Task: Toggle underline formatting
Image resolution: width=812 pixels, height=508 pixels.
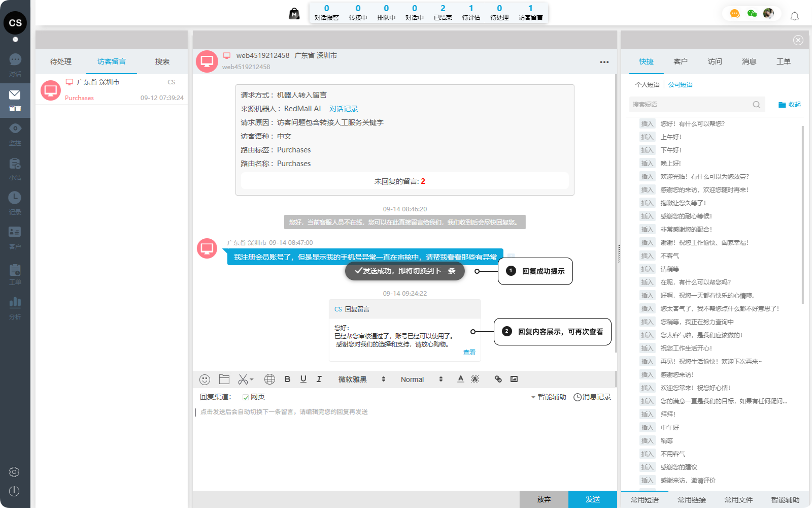Action: (x=303, y=379)
